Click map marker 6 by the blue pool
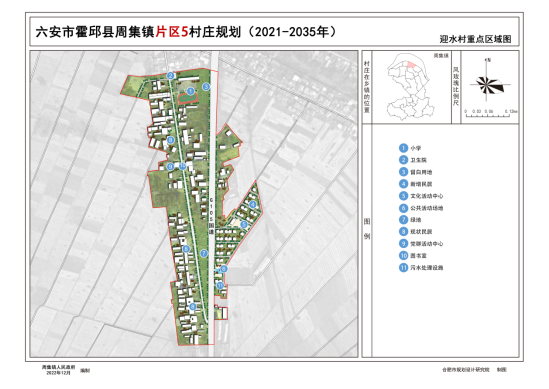 [224, 269]
